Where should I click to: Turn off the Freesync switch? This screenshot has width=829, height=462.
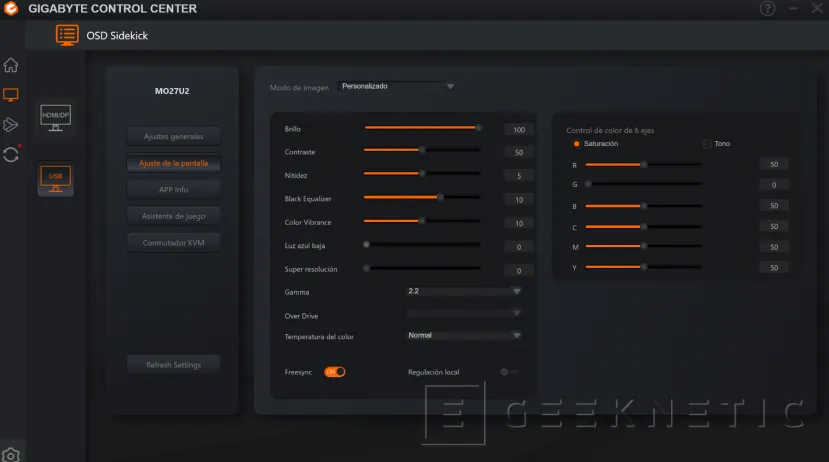[x=334, y=372]
